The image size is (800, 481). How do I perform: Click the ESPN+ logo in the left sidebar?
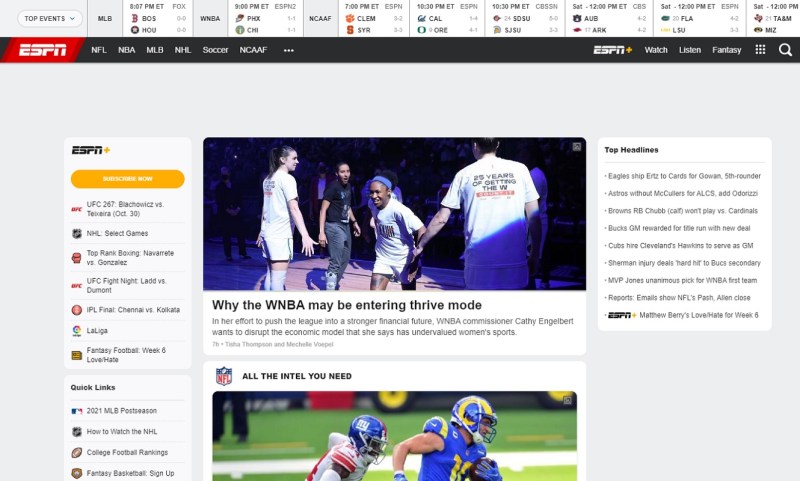pyautogui.click(x=91, y=150)
